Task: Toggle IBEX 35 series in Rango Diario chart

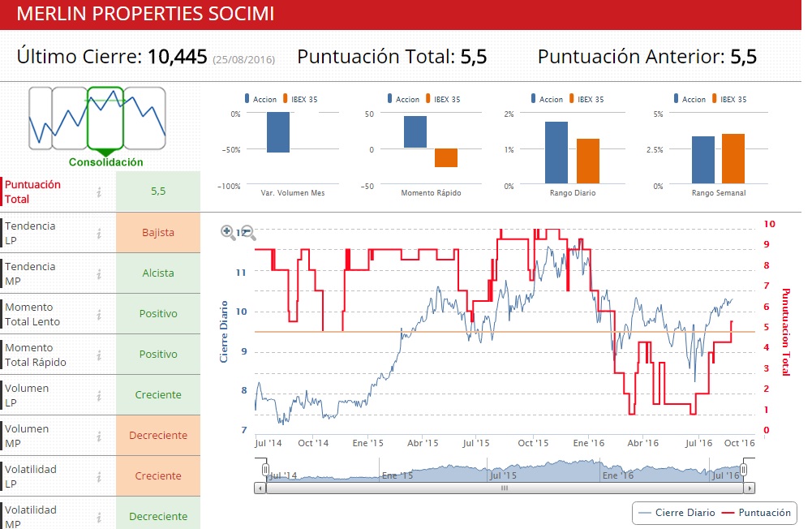Action: point(586,99)
